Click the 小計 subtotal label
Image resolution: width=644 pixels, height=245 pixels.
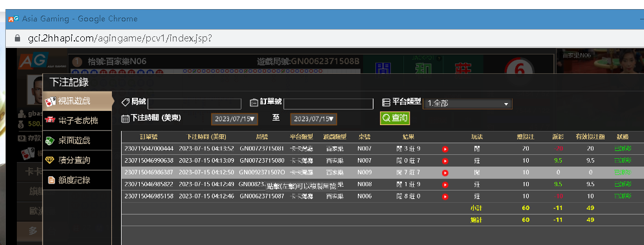click(476, 208)
